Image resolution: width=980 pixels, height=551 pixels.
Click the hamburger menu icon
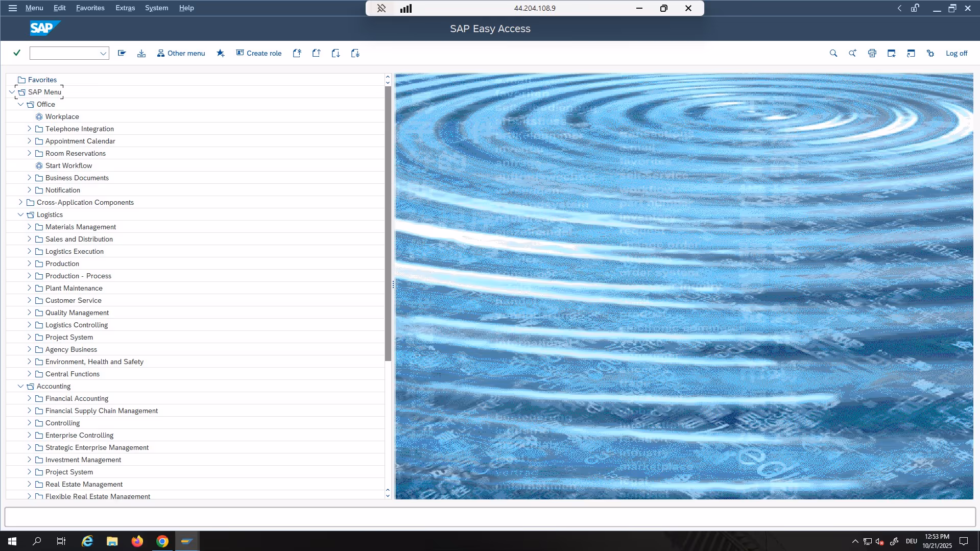[x=13, y=8]
